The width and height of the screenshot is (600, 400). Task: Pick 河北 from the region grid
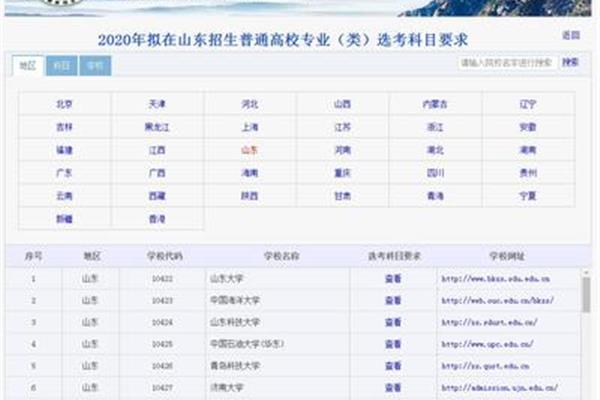click(250, 104)
